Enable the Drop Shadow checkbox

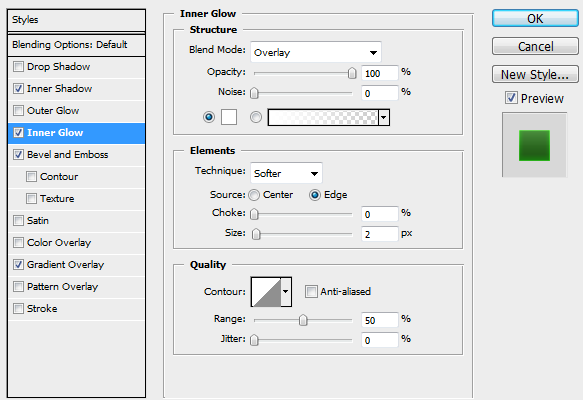18,67
